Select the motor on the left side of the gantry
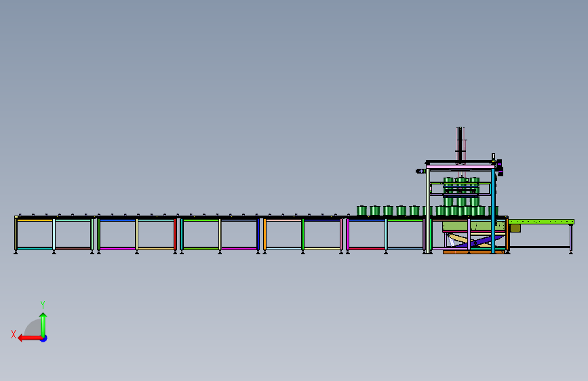This screenshot has height=381, width=588. 420,171
